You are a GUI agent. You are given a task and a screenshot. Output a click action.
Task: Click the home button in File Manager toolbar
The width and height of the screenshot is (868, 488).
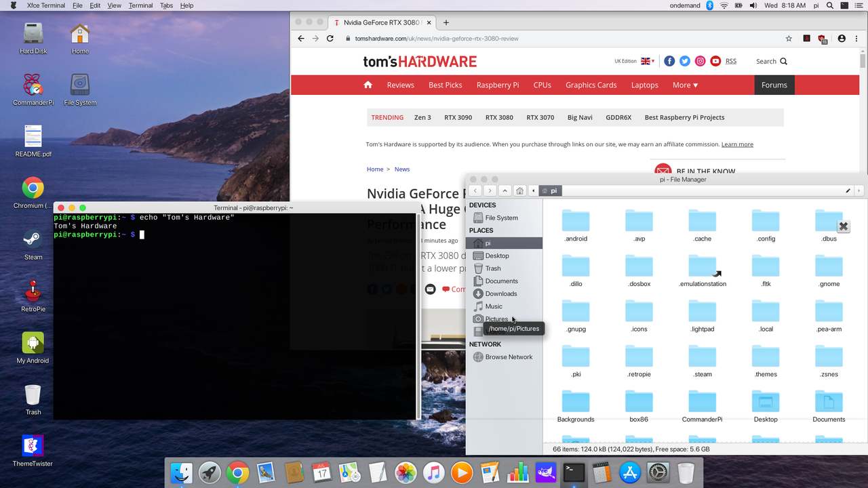(x=519, y=191)
